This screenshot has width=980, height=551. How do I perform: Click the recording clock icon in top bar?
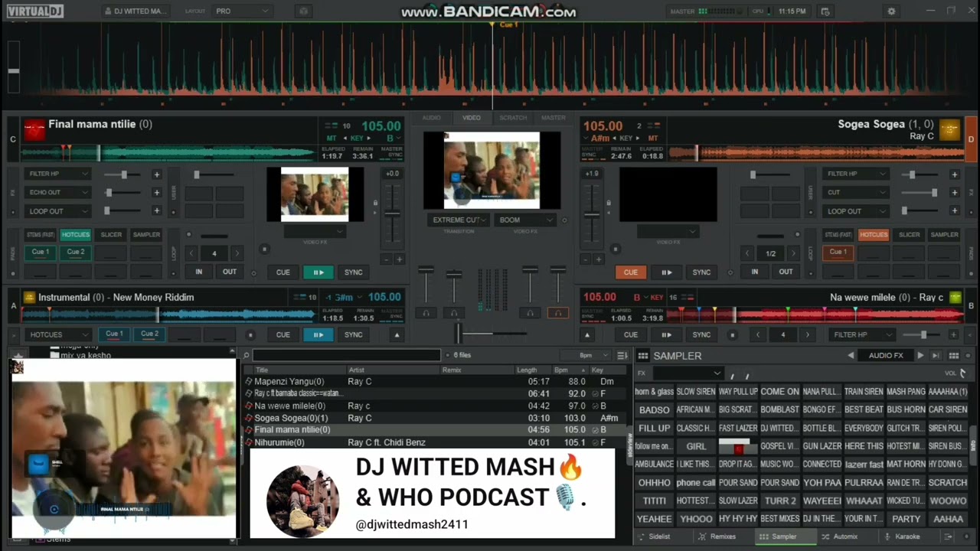click(x=825, y=11)
